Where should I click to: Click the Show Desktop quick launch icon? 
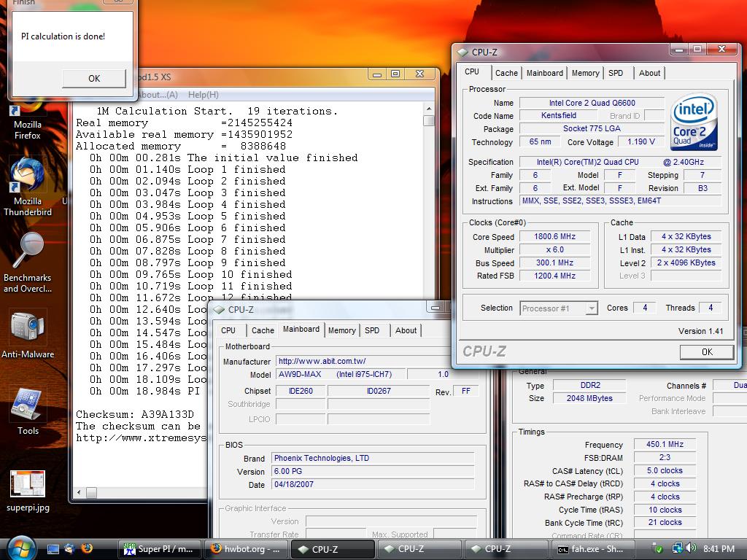pos(53,549)
